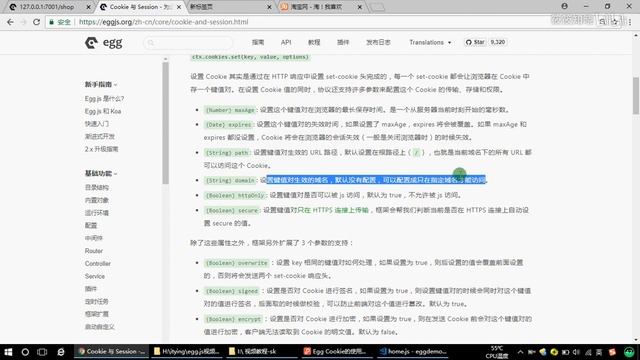Open the 内置对象 sidebar link

click(97, 200)
